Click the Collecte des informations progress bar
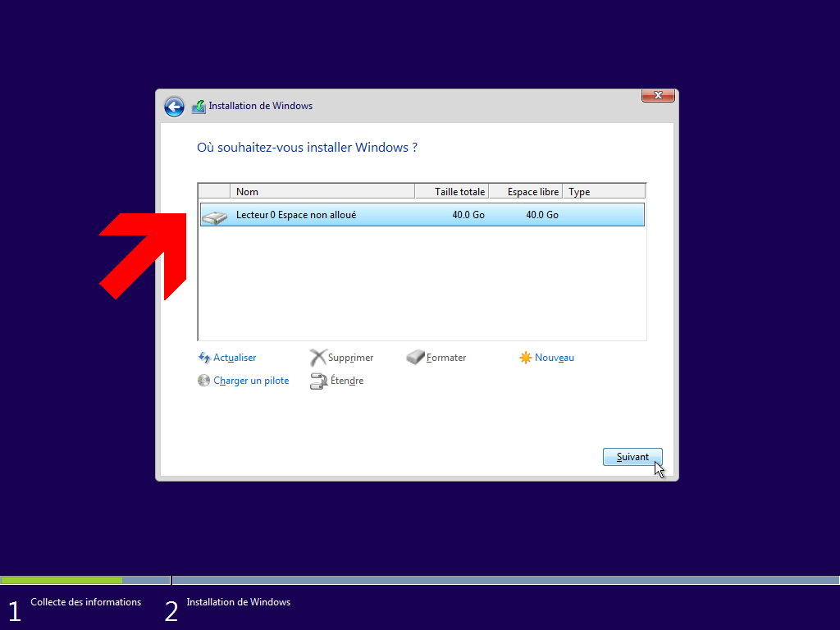Viewport: 840px width, 630px height. point(85,580)
